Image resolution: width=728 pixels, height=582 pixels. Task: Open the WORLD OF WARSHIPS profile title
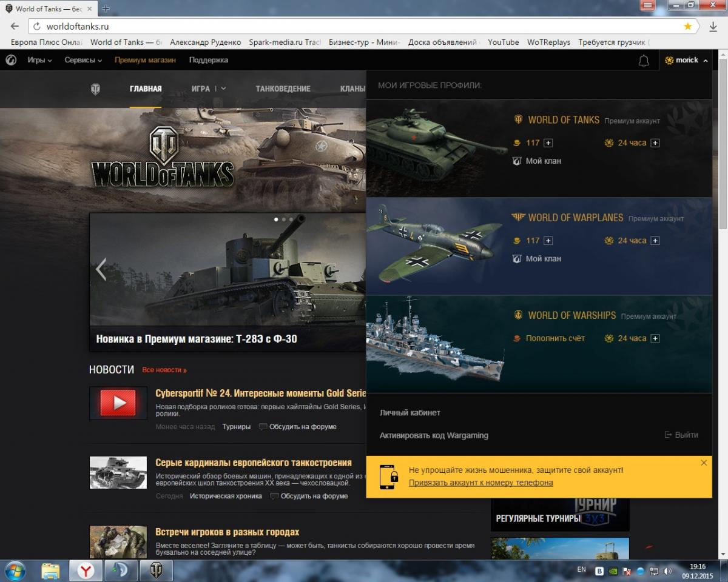[572, 315]
